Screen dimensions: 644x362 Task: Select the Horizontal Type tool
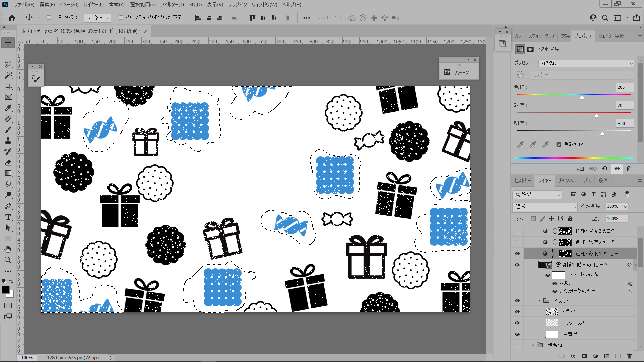(8, 217)
